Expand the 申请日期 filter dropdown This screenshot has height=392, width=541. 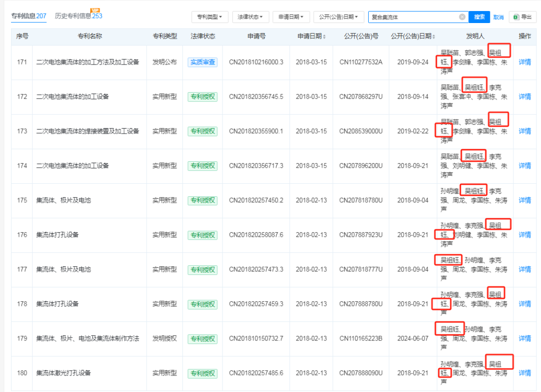coord(291,17)
